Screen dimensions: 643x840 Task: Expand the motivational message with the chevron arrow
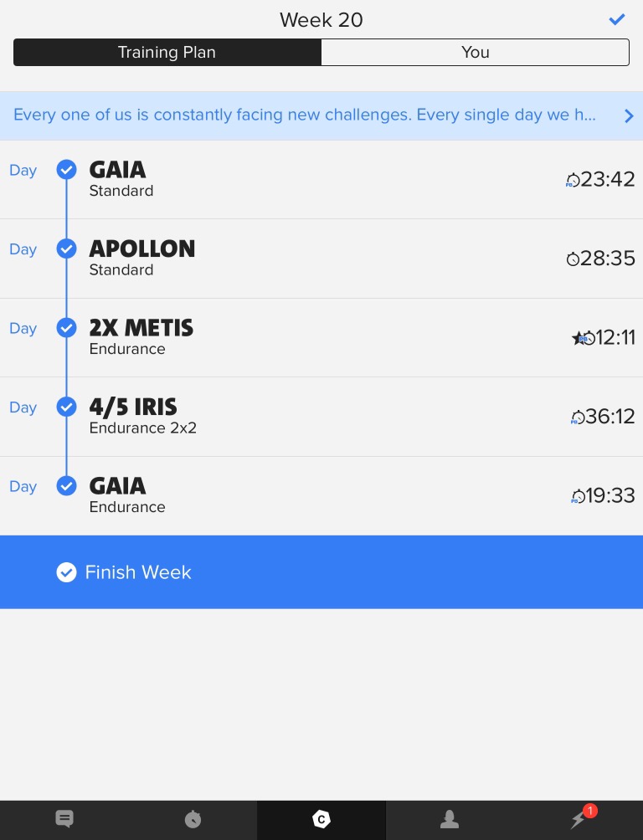pos(629,115)
